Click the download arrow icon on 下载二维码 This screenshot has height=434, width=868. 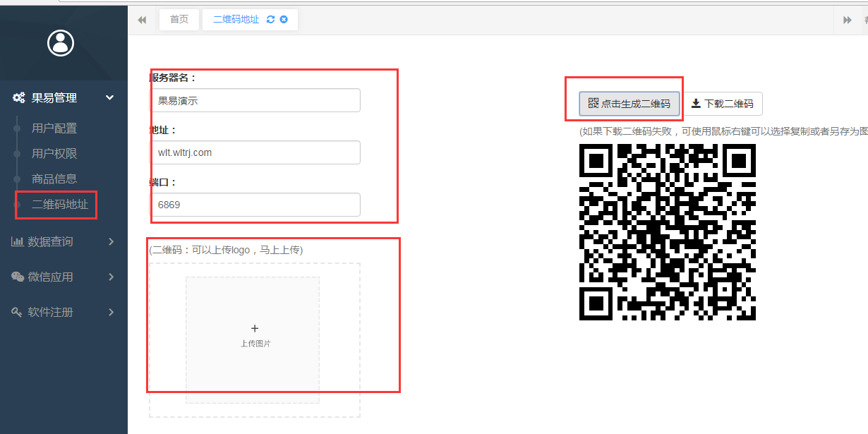point(696,103)
